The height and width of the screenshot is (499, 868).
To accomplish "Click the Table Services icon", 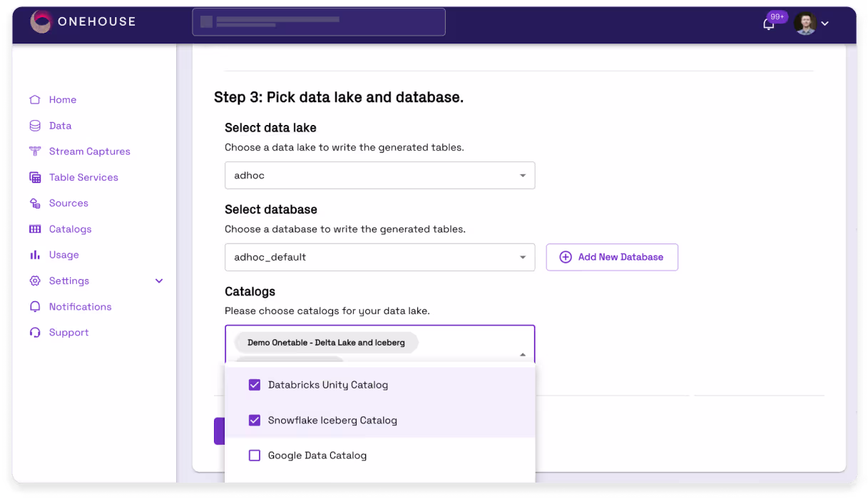I will [35, 177].
